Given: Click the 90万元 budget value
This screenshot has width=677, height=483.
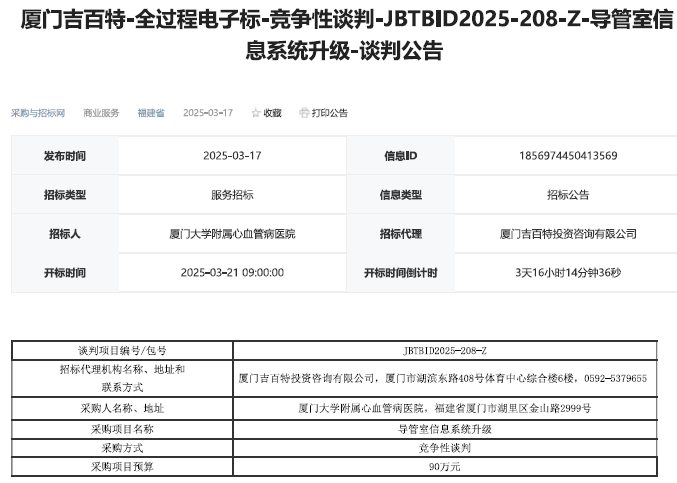Looking at the screenshot, I should click(445, 466).
